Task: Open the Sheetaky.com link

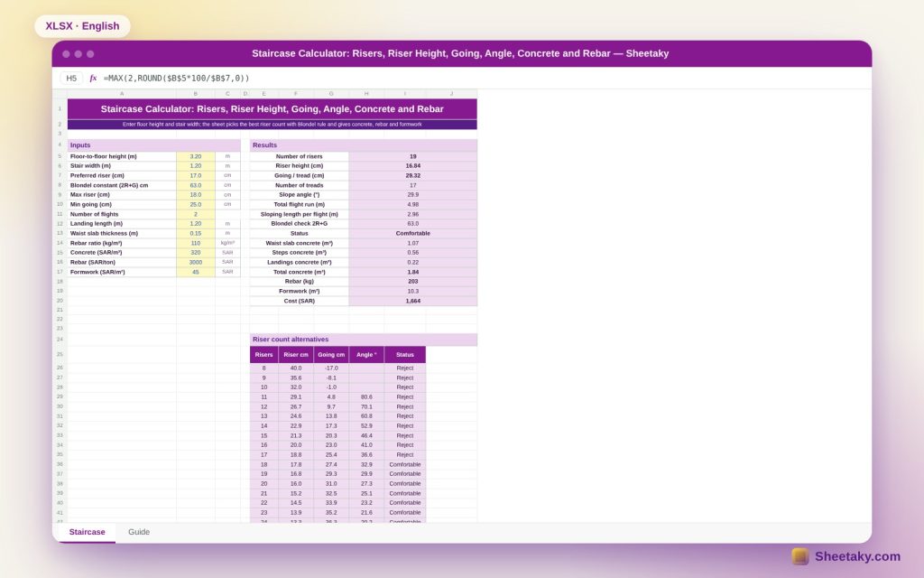Action: click(857, 556)
